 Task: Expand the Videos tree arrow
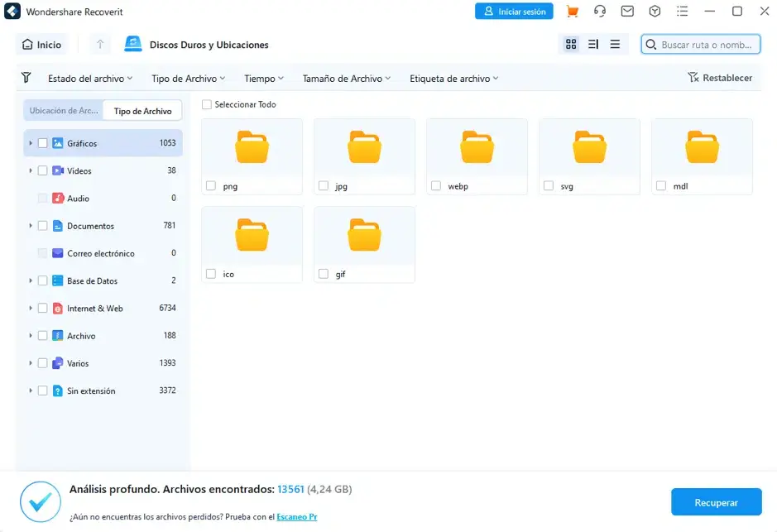31,171
